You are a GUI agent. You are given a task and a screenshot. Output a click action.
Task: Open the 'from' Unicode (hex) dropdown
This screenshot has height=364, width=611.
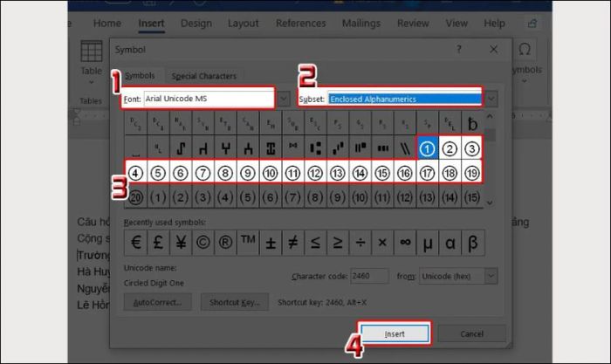click(491, 276)
